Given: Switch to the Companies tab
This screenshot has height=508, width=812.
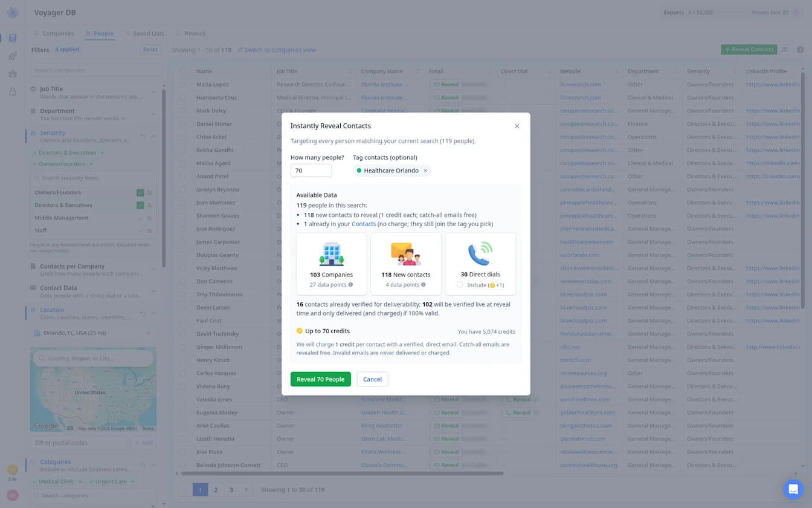Looking at the screenshot, I should [x=54, y=33].
